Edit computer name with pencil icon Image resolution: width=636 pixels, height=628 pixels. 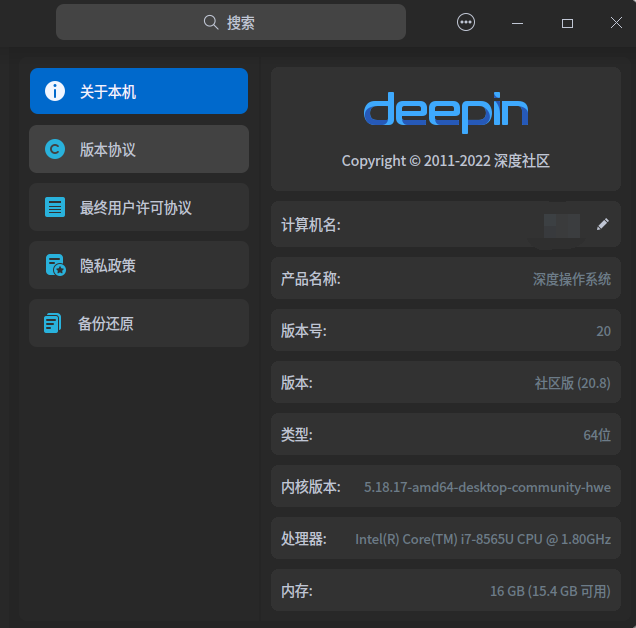click(603, 224)
